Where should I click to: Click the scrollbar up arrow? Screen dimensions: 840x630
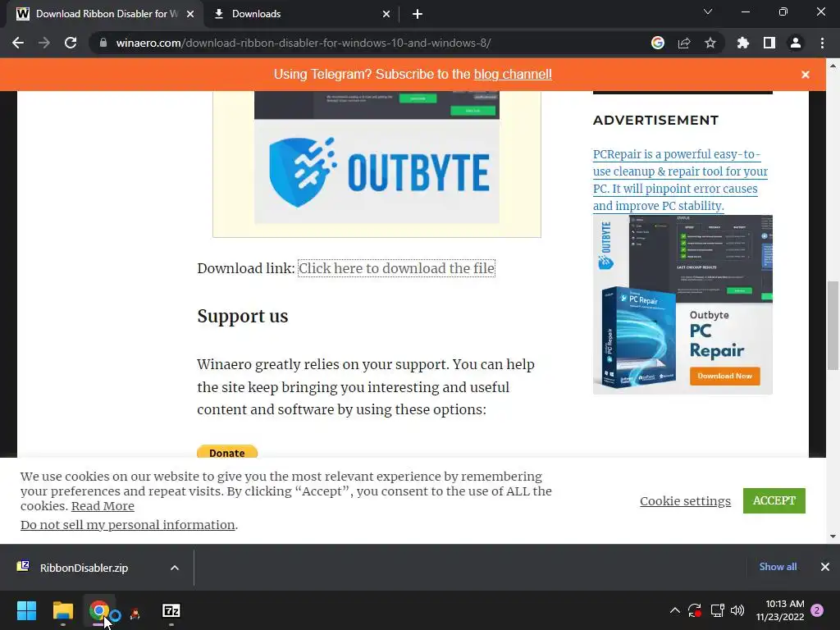pyautogui.click(x=833, y=66)
